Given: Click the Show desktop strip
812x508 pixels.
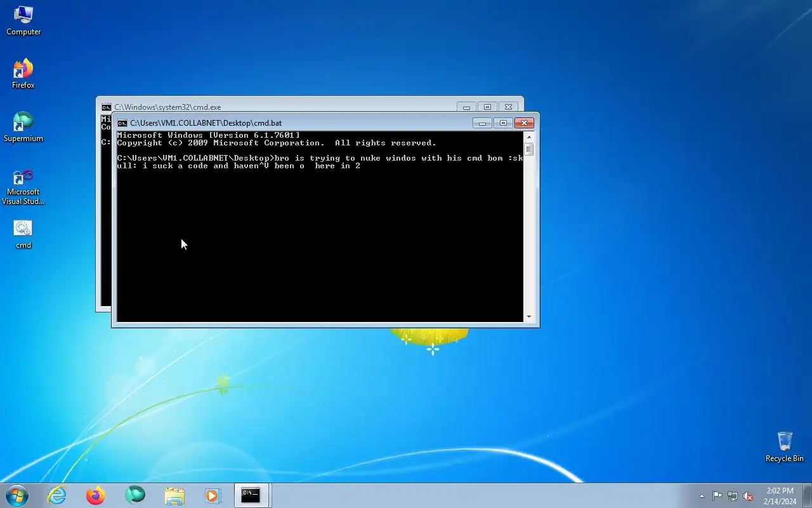Looking at the screenshot, I should pyautogui.click(x=808, y=496).
